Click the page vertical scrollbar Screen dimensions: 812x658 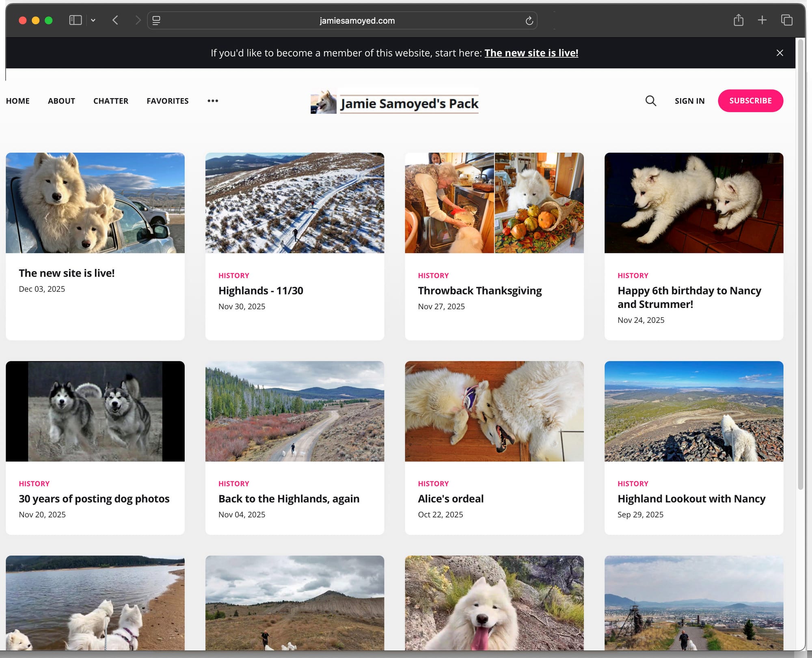click(x=800, y=264)
